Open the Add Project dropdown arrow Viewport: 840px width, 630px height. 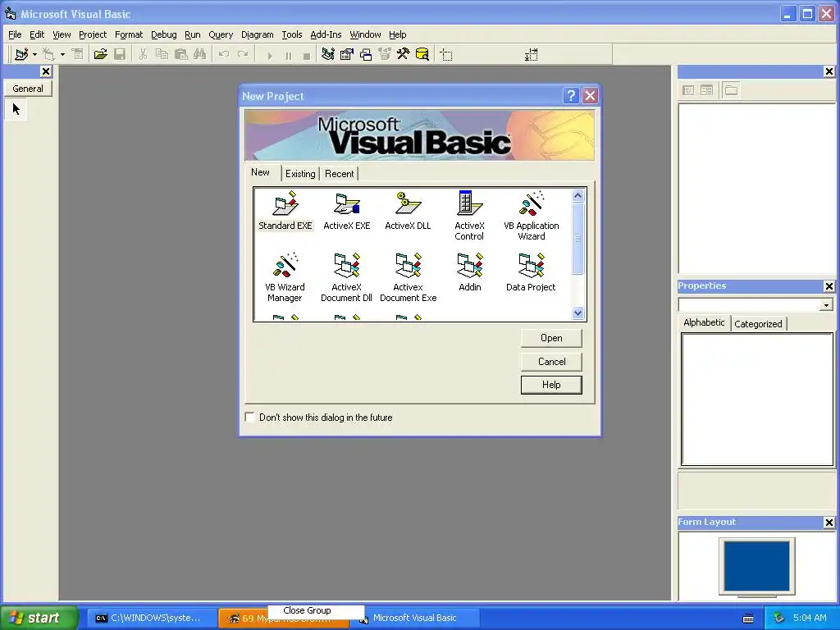[34, 54]
